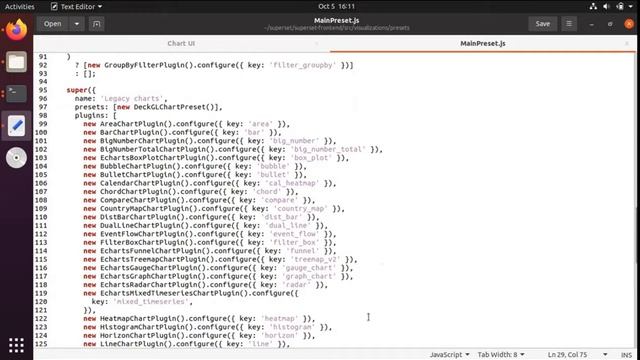Close the Text Editor window
Image resolution: width=640 pixels, height=360 pixels.
629,24
